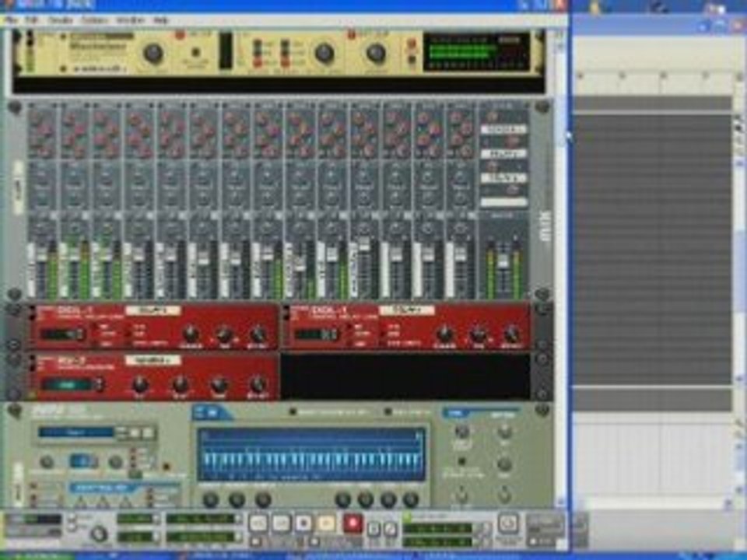Click the Stop transport button

[x=303, y=523]
